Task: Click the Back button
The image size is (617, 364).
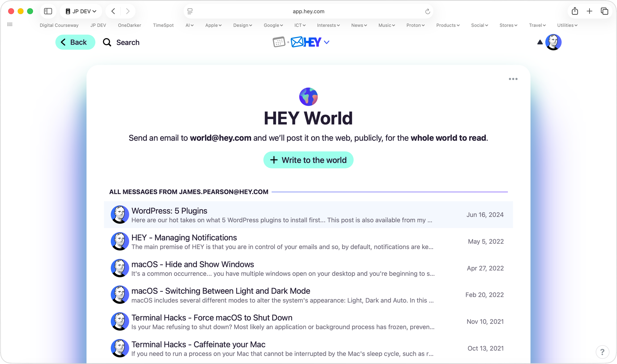Action: click(75, 42)
